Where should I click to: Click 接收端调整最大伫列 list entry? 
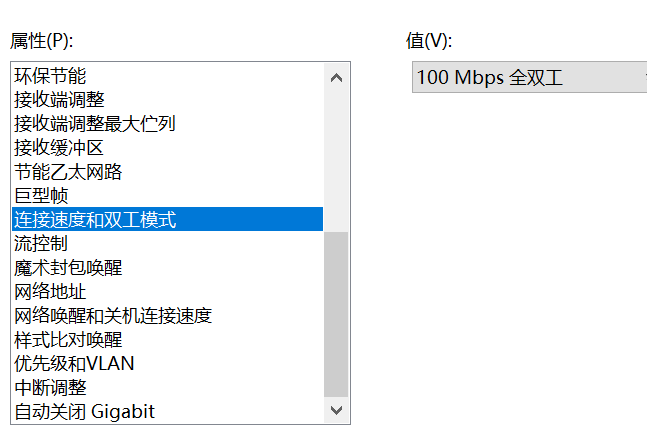95,124
